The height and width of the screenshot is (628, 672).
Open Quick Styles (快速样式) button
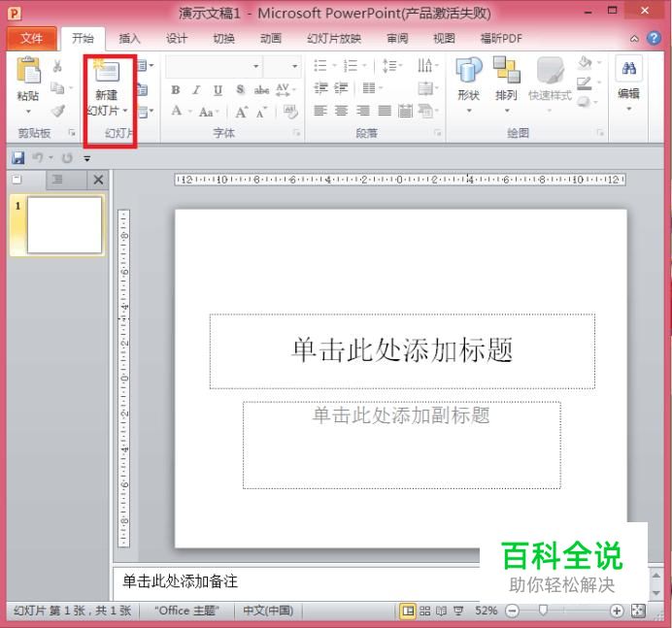tap(550, 85)
